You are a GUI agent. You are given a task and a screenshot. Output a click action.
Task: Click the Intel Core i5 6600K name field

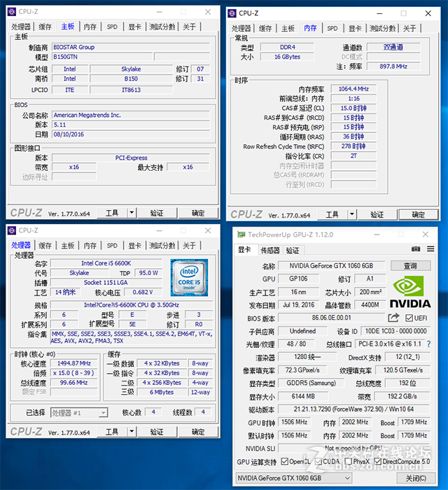point(106,263)
